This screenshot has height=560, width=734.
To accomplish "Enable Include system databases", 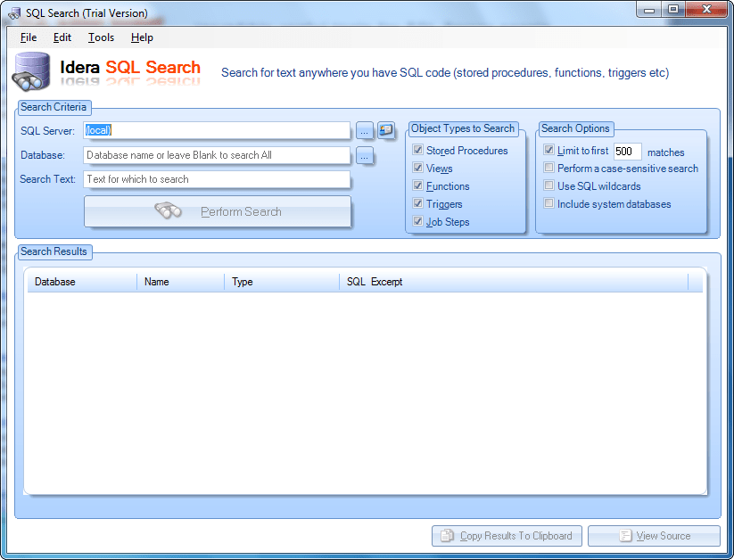I will tap(548, 202).
